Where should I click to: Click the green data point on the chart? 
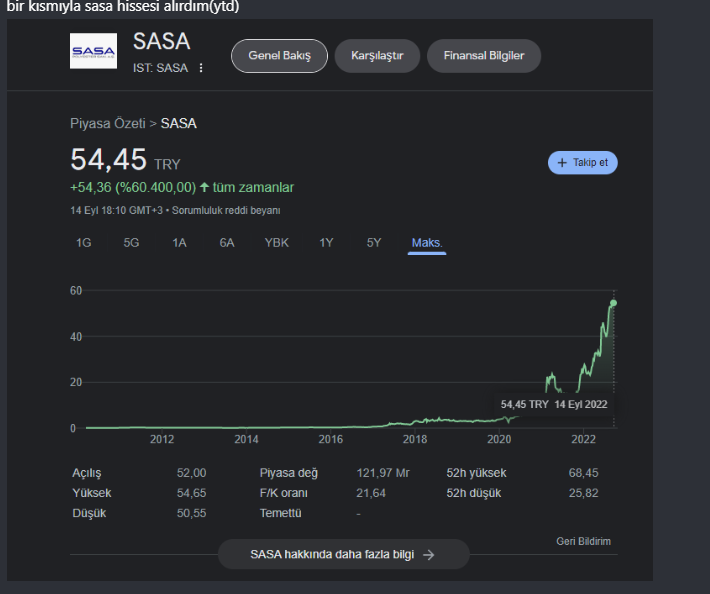click(x=613, y=303)
